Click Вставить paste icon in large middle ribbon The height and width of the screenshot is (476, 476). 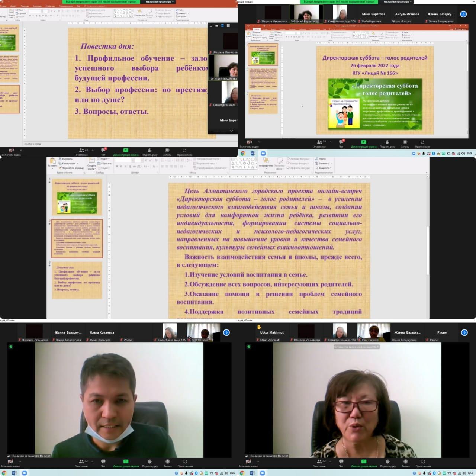(x=52, y=161)
